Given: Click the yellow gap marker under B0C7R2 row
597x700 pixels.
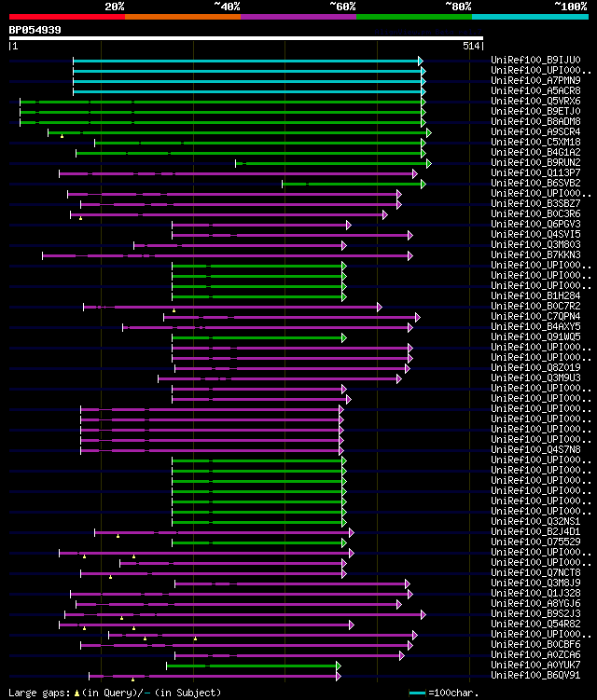Looking at the screenshot, I should pos(174,310).
